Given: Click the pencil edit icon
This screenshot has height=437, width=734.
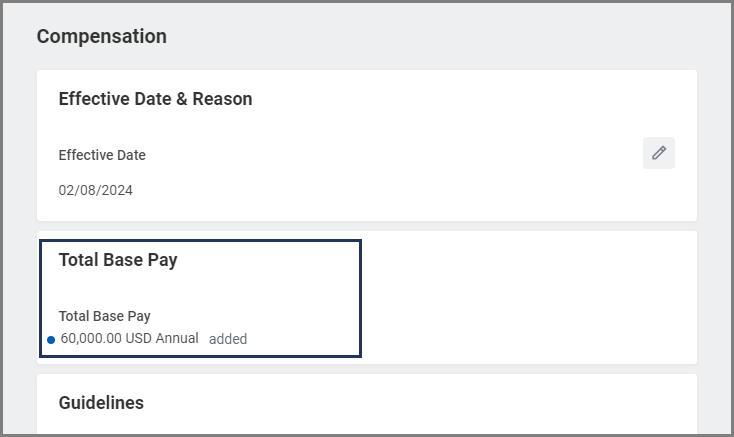Looking at the screenshot, I should (659, 153).
